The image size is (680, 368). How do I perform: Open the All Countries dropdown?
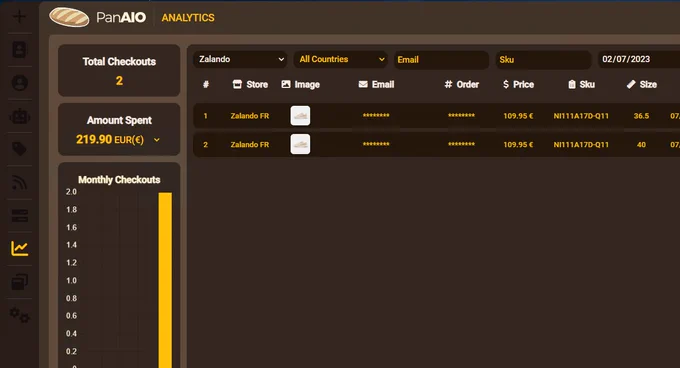[341, 59]
